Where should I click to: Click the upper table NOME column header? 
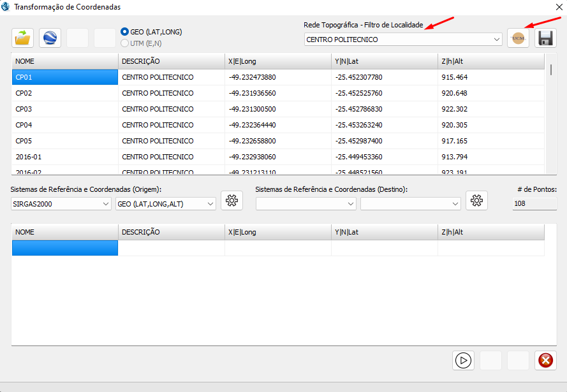(x=64, y=61)
